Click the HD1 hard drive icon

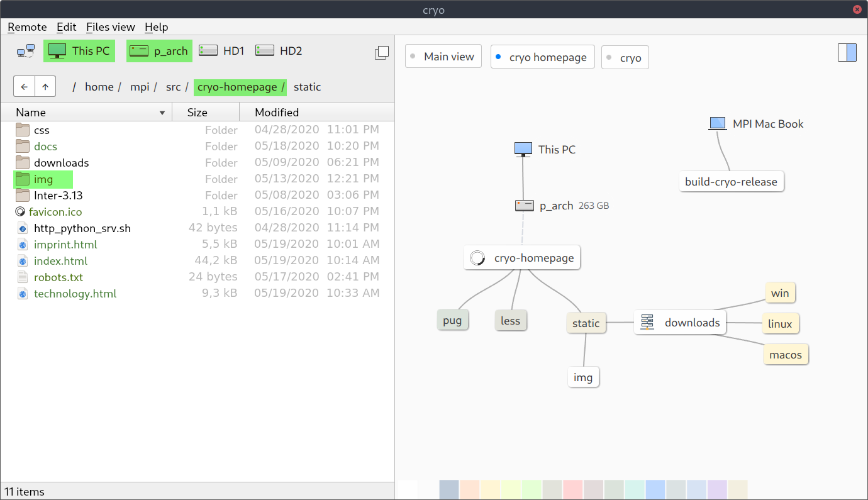point(208,50)
